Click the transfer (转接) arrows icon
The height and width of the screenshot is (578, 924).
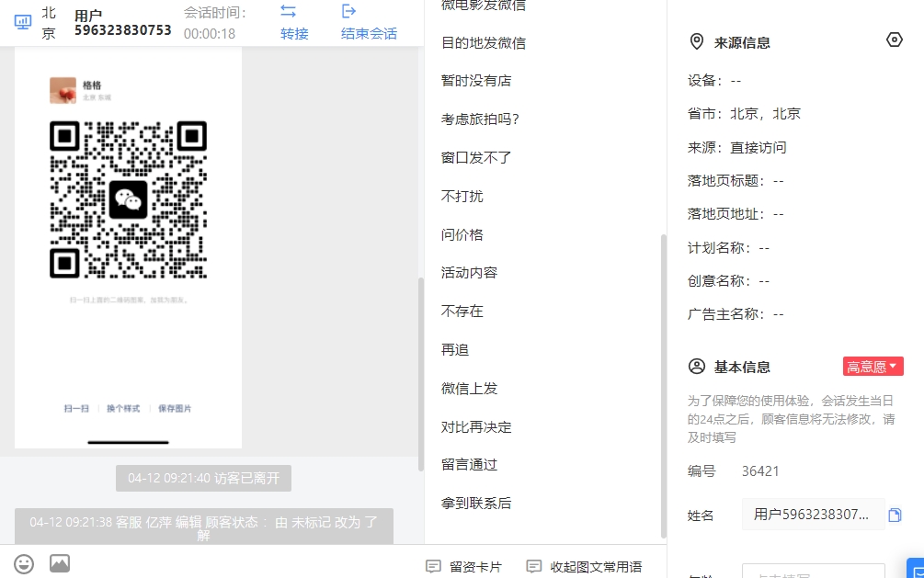[x=288, y=11]
